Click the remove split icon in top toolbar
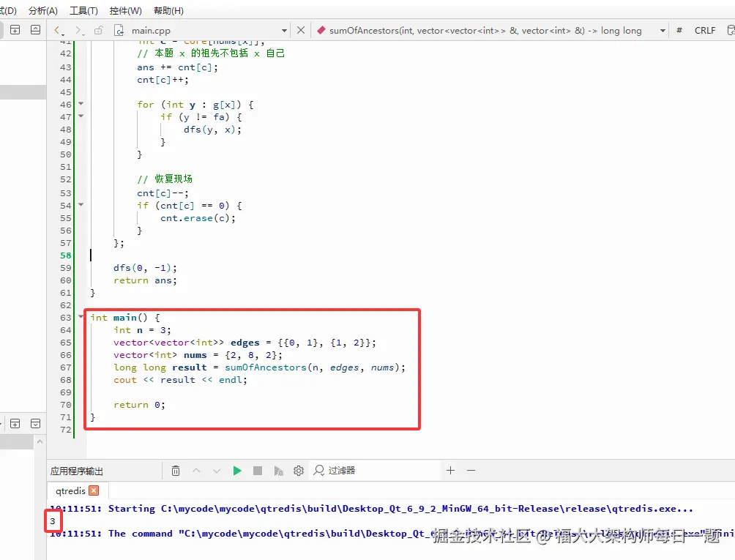The height and width of the screenshot is (560, 735). [35, 30]
